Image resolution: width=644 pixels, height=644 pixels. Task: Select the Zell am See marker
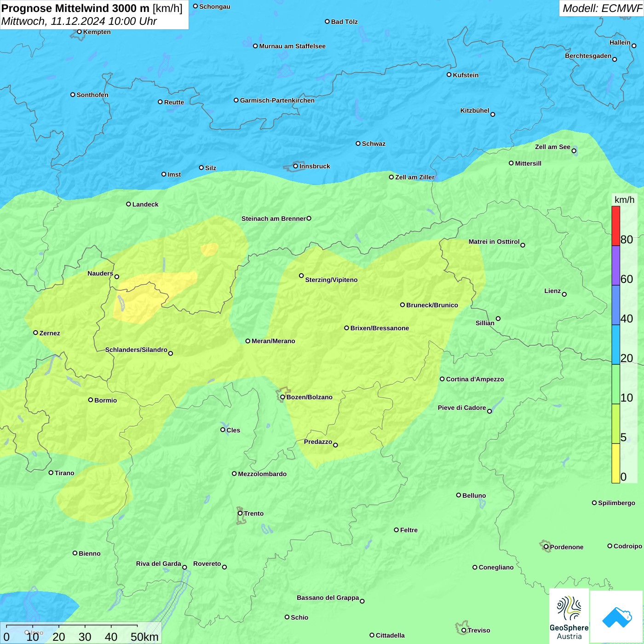[574, 150]
